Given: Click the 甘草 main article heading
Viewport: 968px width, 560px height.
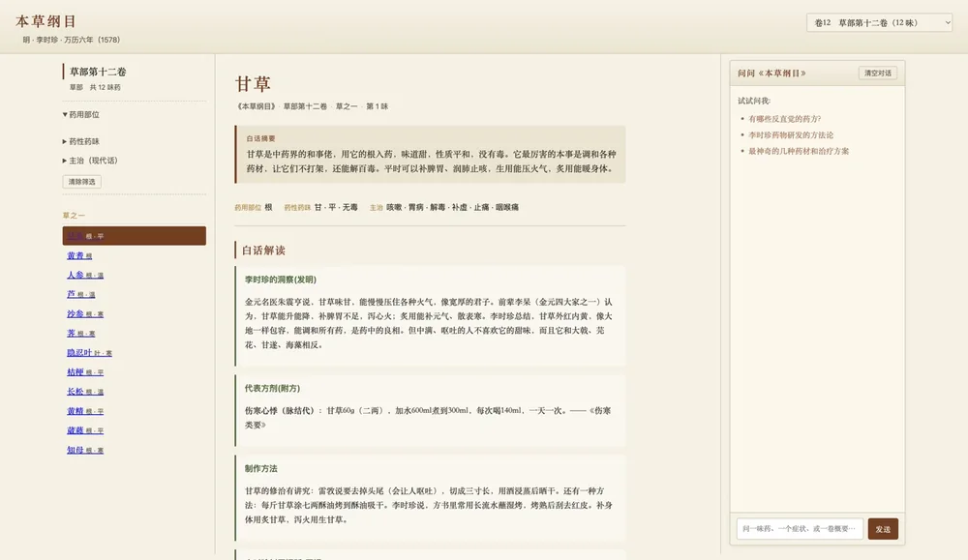Looking at the screenshot, I should click(253, 84).
